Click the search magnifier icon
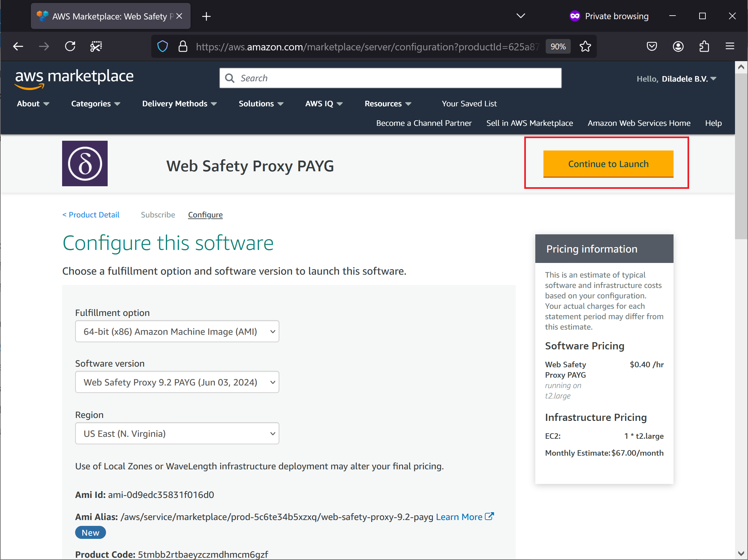 point(230,78)
